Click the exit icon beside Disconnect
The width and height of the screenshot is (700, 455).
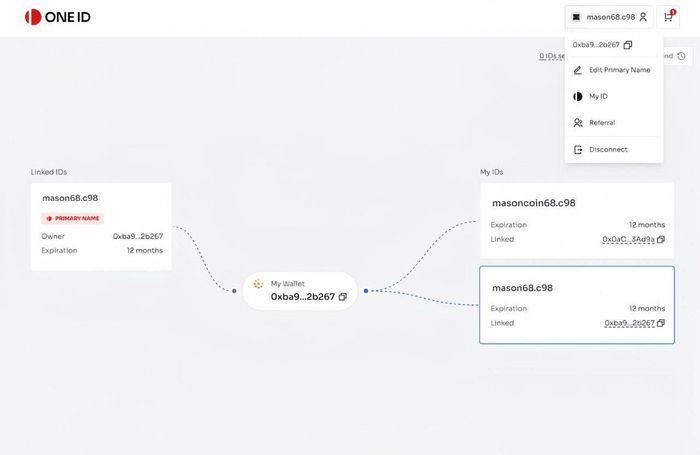click(x=578, y=150)
